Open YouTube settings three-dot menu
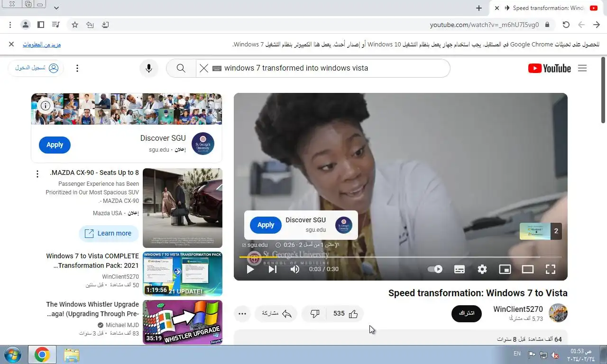The height and width of the screenshot is (364, 607). point(77,68)
